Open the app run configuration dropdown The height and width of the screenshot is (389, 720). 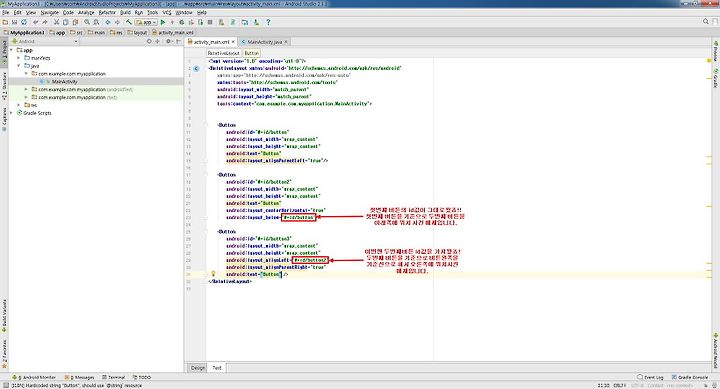[146, 22]
